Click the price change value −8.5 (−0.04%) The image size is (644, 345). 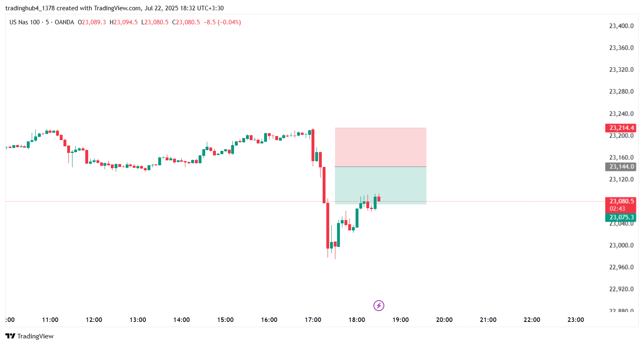(222, 22)
